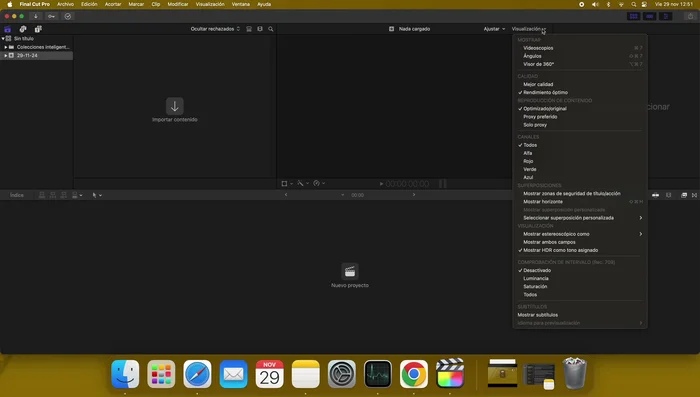Image resolution: width=700 pixels, height=397 pixels.
Task: Expand the 29-11-24 event triangle
Action: click(6, 55)
